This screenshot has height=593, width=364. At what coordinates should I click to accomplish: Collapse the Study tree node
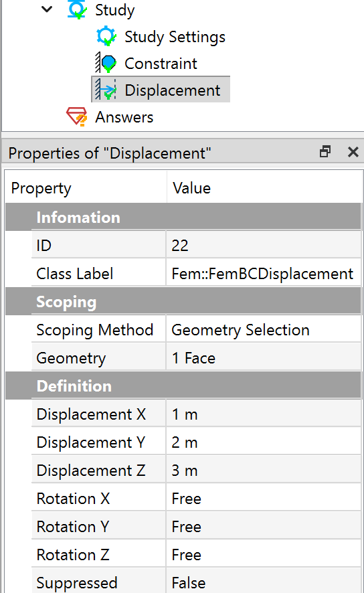[x=47, y=9]
